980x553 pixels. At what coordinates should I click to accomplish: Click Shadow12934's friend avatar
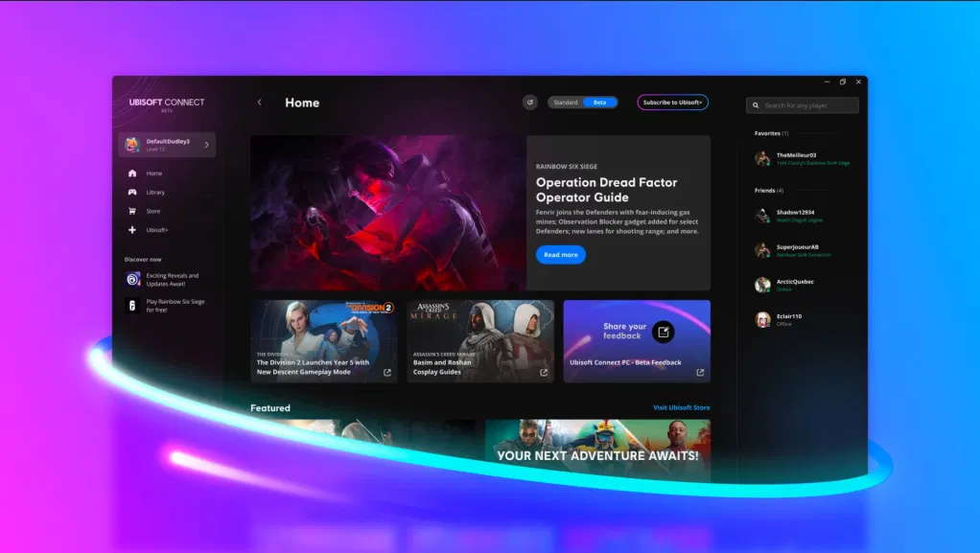tap(762, 215)
